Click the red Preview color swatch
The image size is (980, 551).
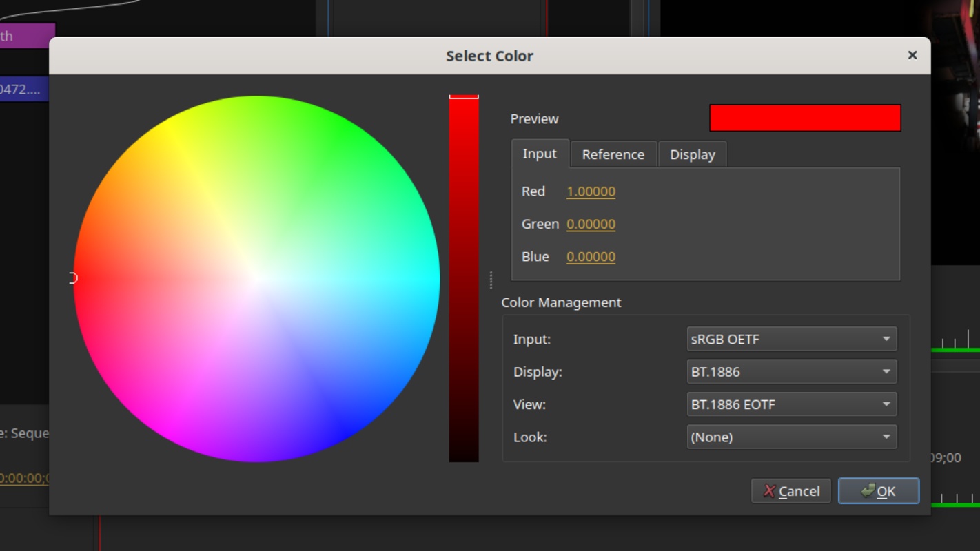(x=805, y=118)
